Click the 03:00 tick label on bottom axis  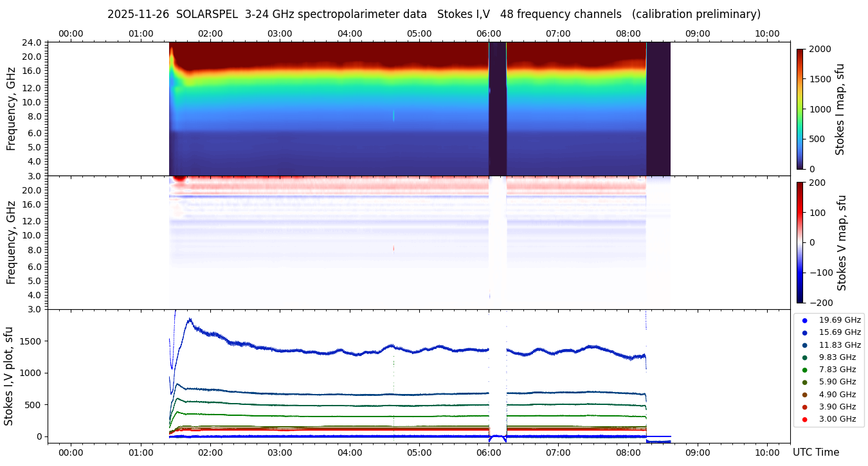(280, 453)
